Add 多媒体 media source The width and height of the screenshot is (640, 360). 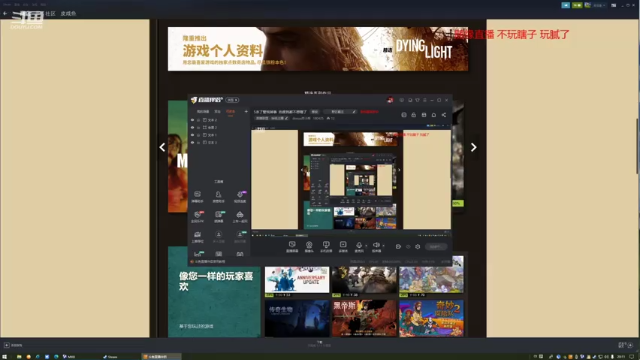(x=343, y=247)
